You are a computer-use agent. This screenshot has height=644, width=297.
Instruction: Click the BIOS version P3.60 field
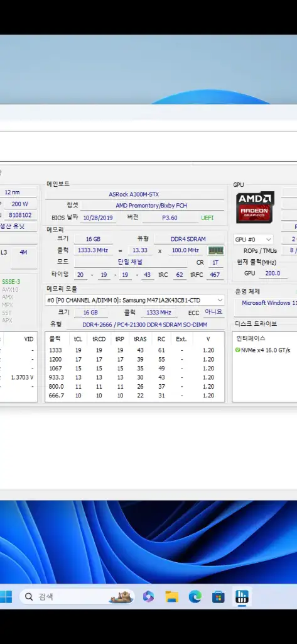(x=170, y=218)
